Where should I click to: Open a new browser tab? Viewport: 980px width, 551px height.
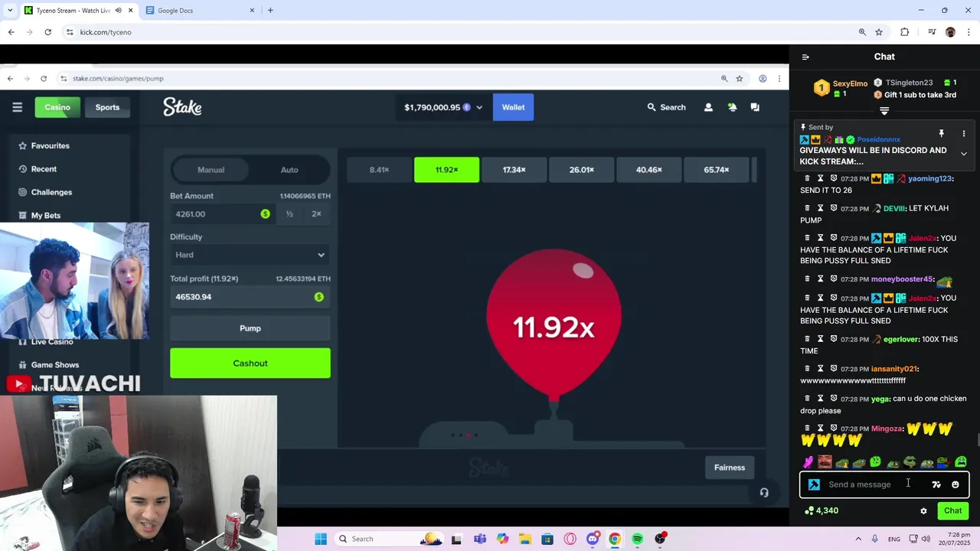[270, 11]
